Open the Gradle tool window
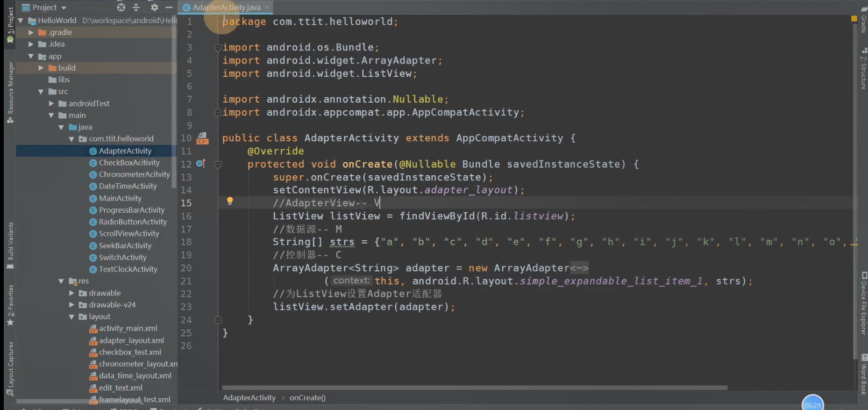Image resolution: width=868 pixels, height=410 pixels. pos(863,20)
